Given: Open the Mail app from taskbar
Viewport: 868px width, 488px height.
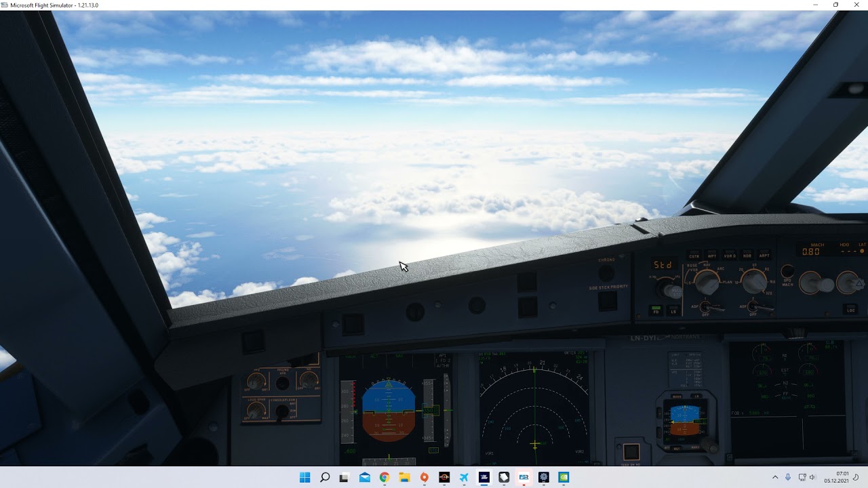Looking at the screenshot, I should point(365,477).
